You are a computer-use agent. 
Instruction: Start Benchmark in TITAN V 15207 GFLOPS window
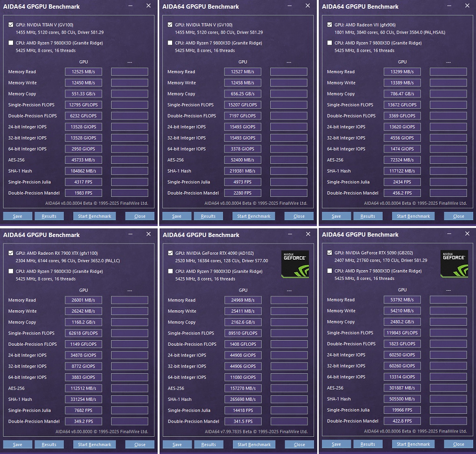pos(253,216)
